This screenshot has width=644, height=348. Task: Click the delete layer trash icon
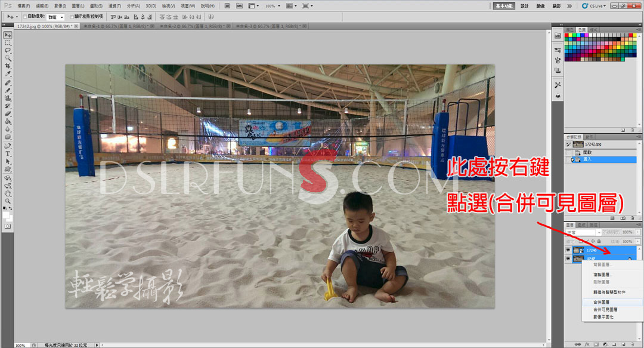coord(631,344)
